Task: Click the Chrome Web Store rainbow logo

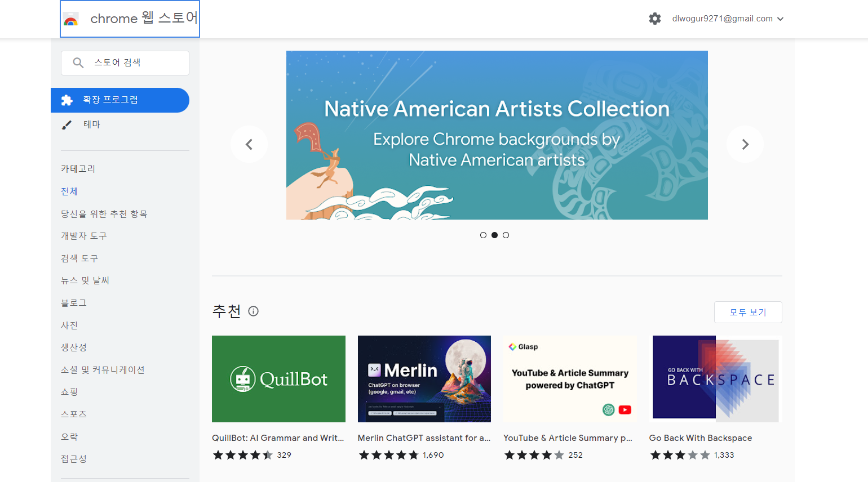Action: pos(71,20)
